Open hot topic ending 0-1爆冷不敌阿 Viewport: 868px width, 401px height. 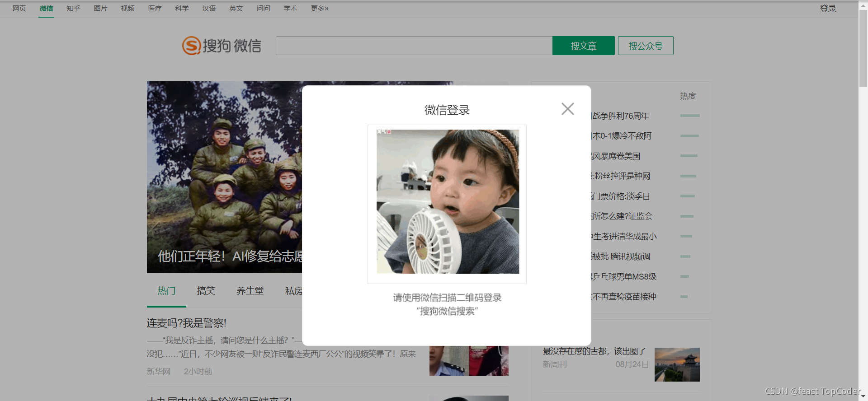click(x=622, y=136)
